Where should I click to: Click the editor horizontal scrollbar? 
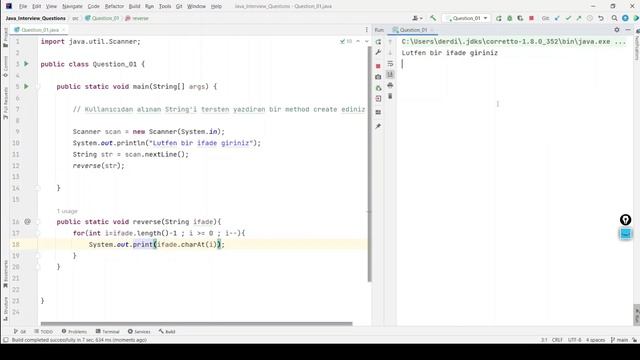pos(196,324)
